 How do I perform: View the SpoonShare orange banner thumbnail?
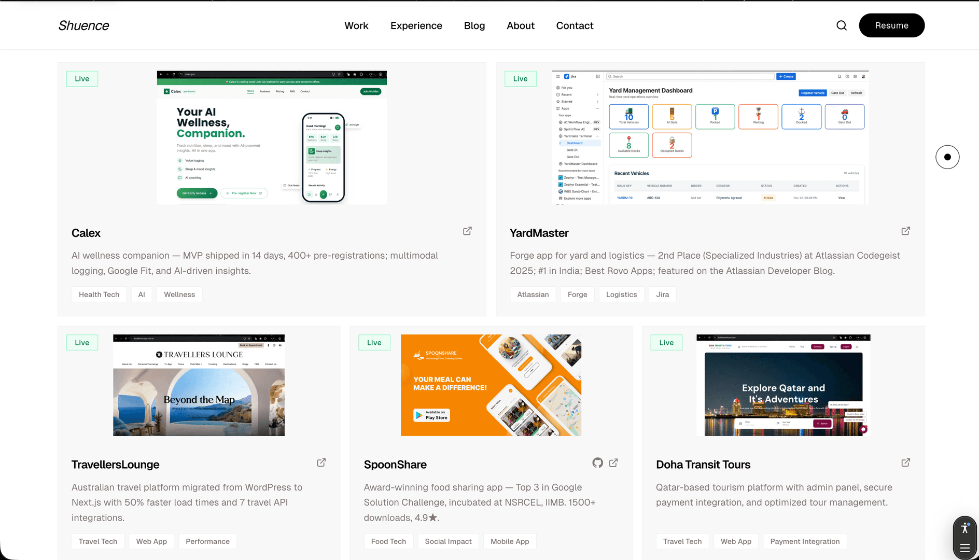(x=491, y=385)
